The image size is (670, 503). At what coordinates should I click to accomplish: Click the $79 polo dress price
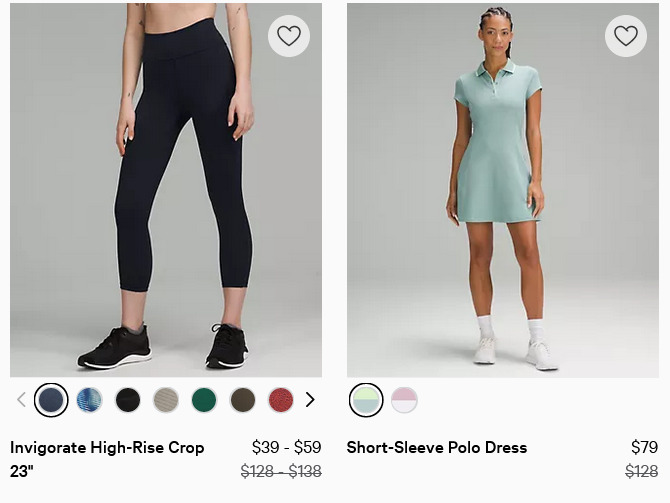pyautogui.click(x=644, y=447)
